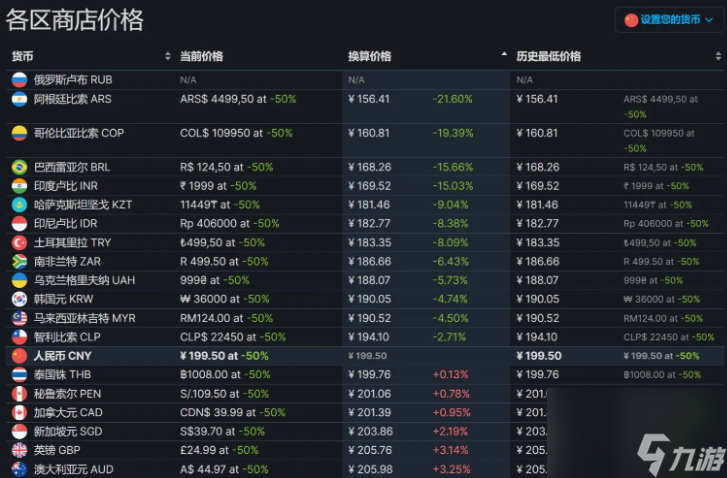The height and width of the screenshot is (478, 727).
Task: Click the Australia flag icon
Action: coord(19,469)
